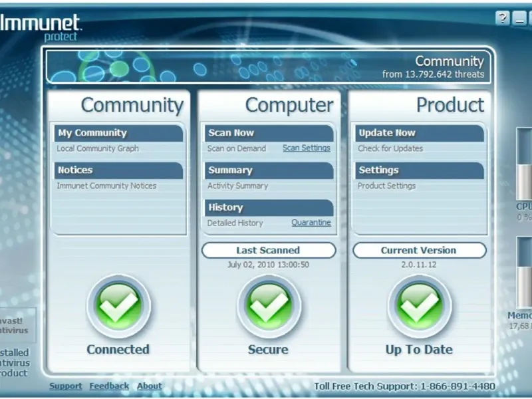
Task: Click the 13.792.642 threats text
Action: click(x=434, y=74)
